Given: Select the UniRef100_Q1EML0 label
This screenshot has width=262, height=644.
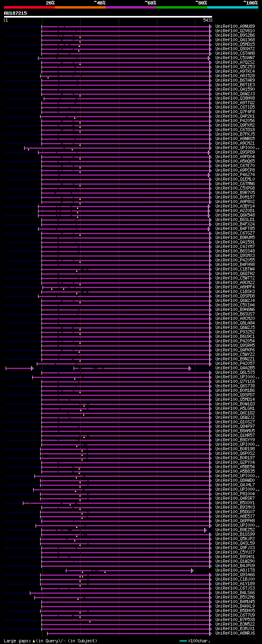Looking at the screenshot, I should (235, 179).
